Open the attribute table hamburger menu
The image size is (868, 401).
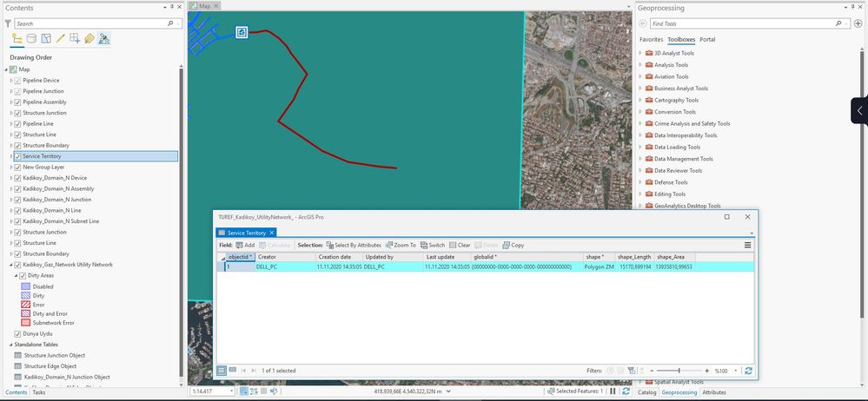747,245
